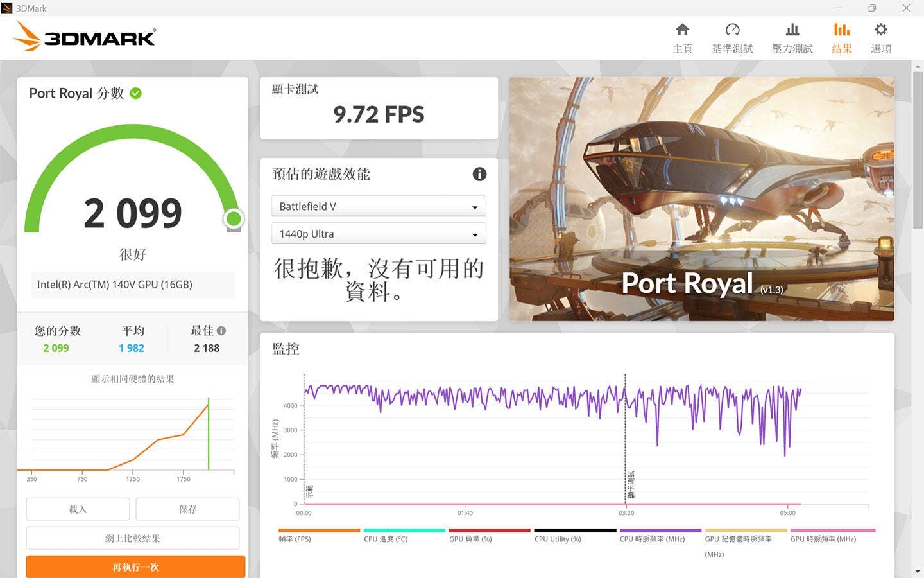Click 網上比較結果 compare online button
Image resolution: width=924 pixels, height=578 pixels.
(x=133, y=538)
